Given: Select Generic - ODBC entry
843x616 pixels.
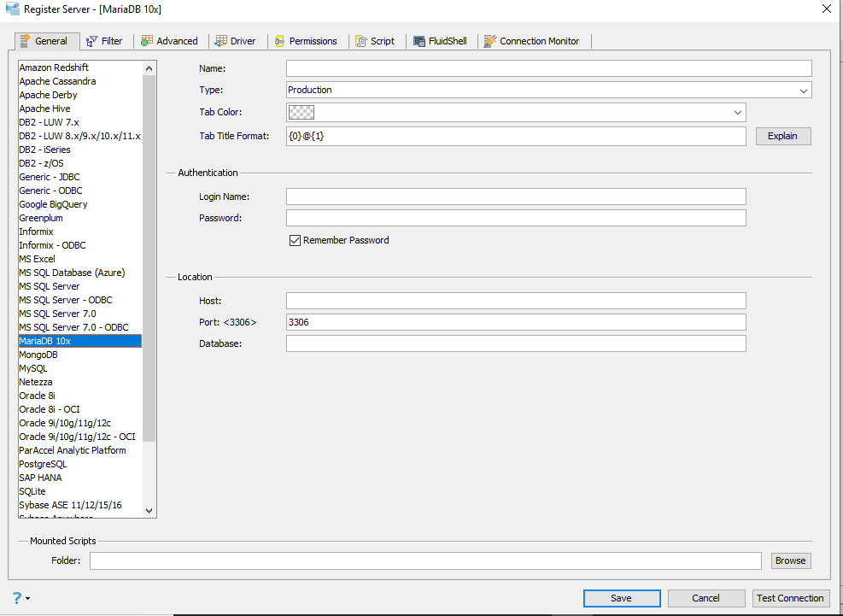Looking at the screenshot, I should (x=80, y=191).
